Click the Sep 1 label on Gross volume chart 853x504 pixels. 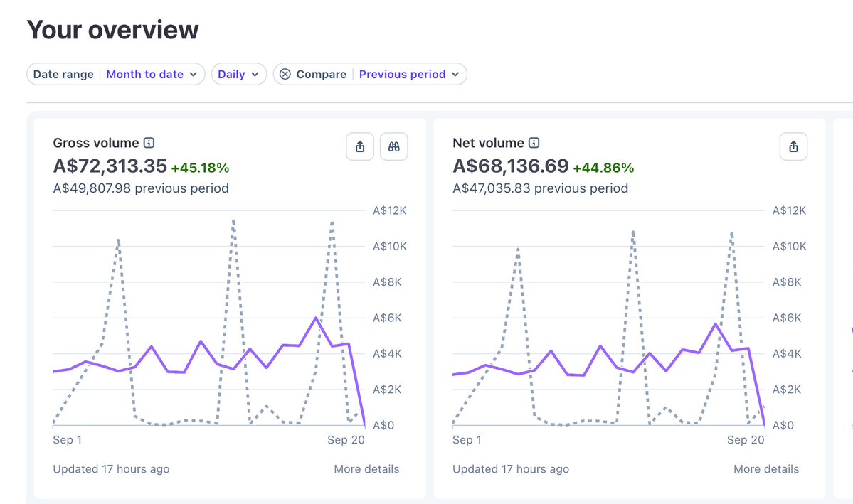(68, 440)
